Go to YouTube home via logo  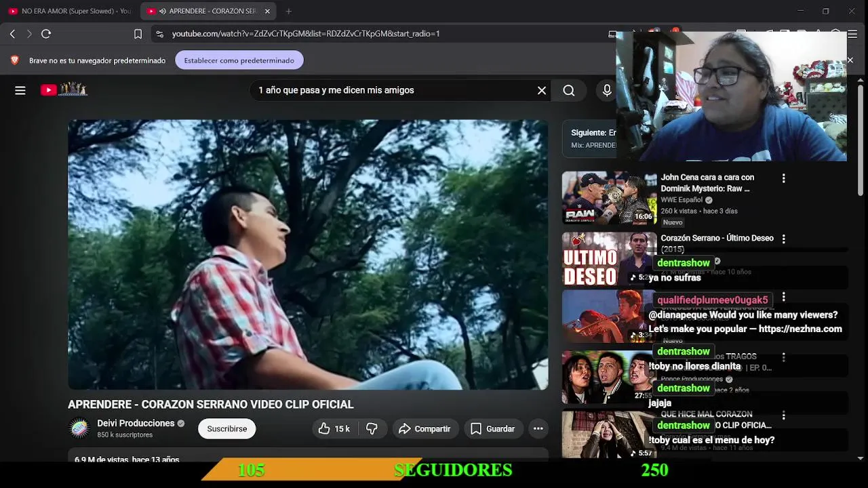pyautogui.click(x=64, y=89)
